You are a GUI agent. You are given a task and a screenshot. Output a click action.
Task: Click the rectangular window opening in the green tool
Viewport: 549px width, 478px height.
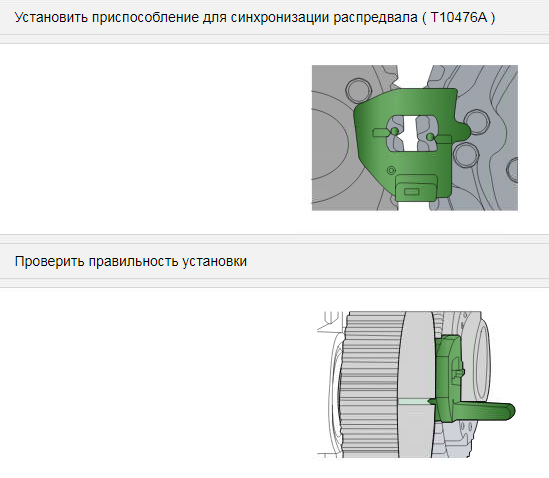coord(412,134)
